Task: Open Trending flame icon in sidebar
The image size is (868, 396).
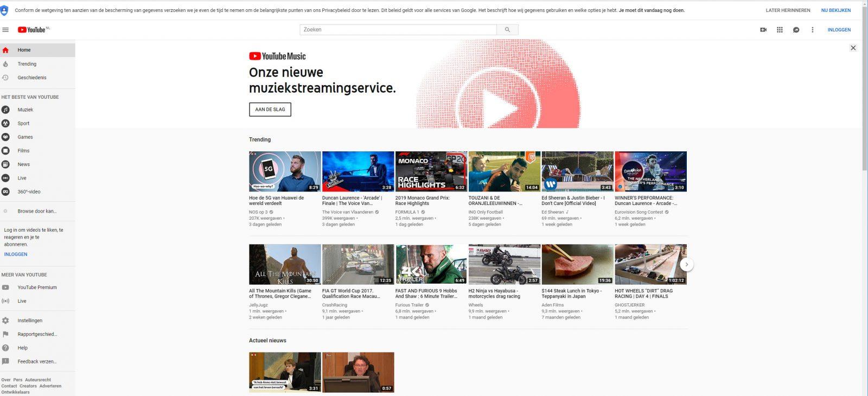Action: pyautogui.click(x=5, y=64)
